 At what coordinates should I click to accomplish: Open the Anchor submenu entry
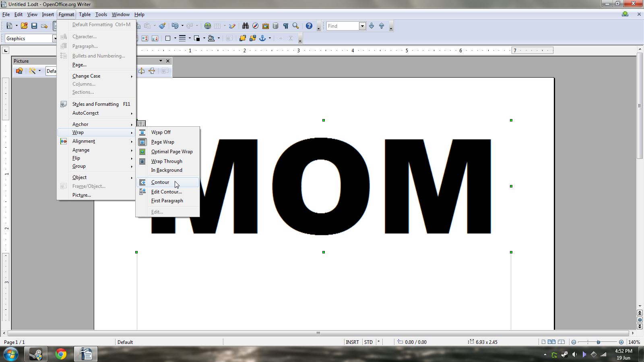click(96, 124)
